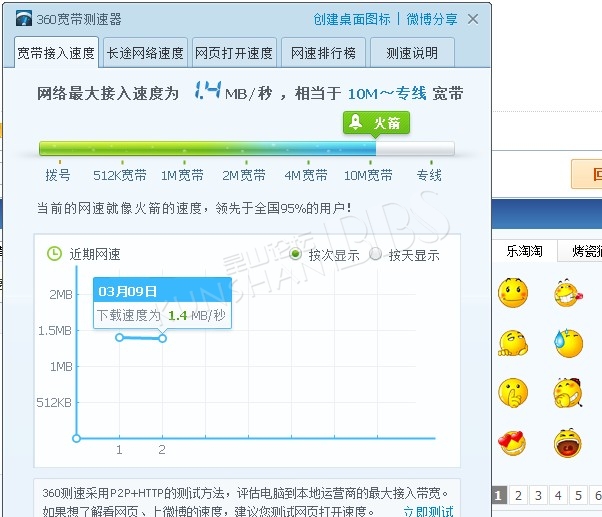
Task: Click the 4M宽带 scale label
Action: [306, 175]
